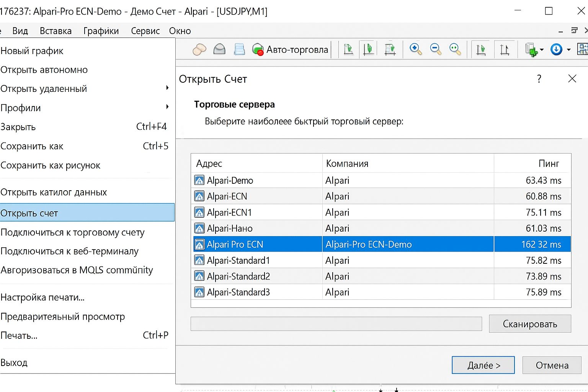
Task: Zoom out with the minus magnifier icon
Action: click(436, 49)
